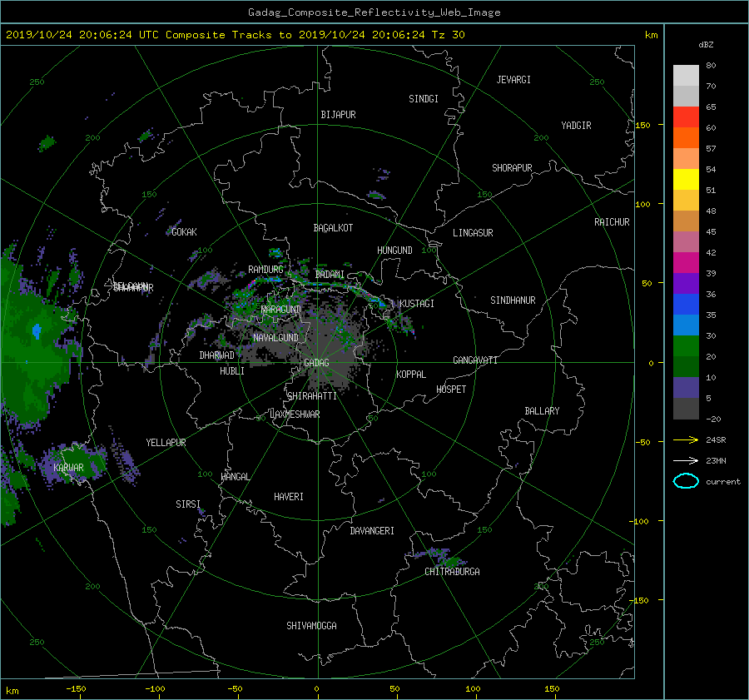Click the GADAG radar center label
Viewport: 749px width, 700px height.
click(x=316, y=363)
